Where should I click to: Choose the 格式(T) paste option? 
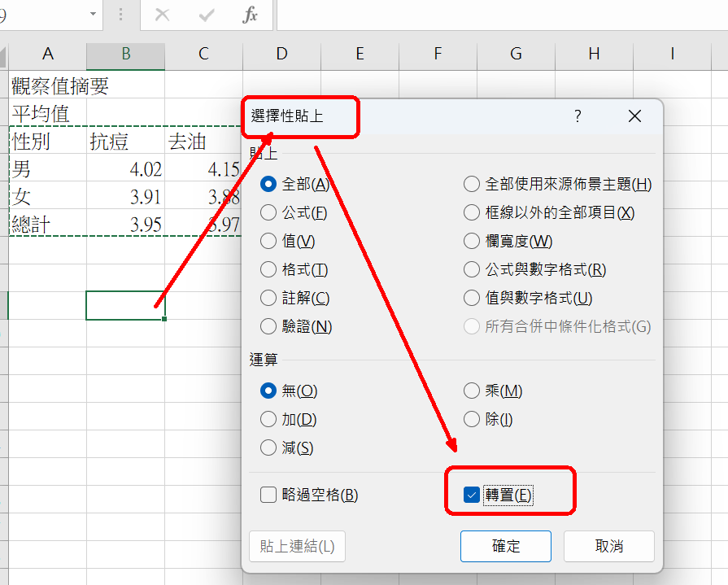click(268, 269)
